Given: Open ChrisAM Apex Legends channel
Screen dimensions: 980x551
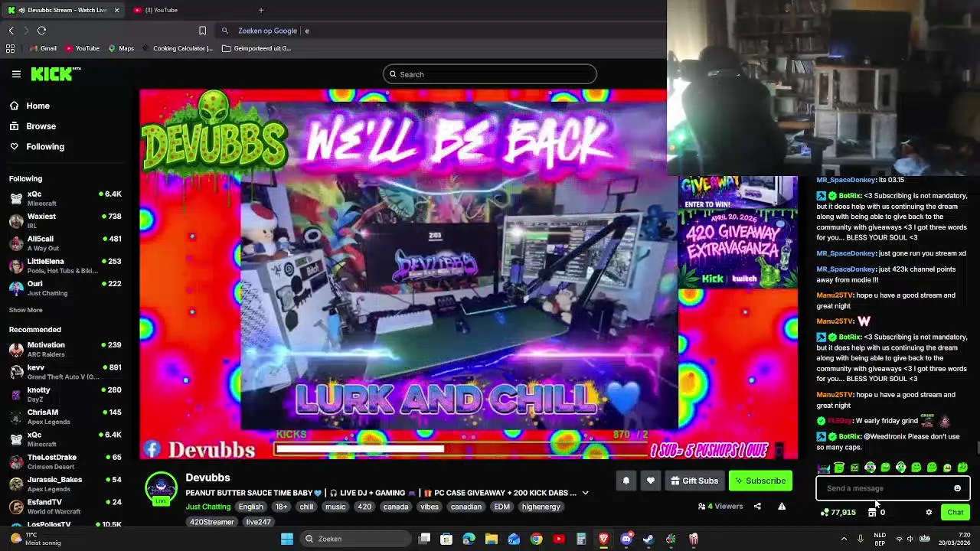Looking at the screenshot, I should (66, 416).
